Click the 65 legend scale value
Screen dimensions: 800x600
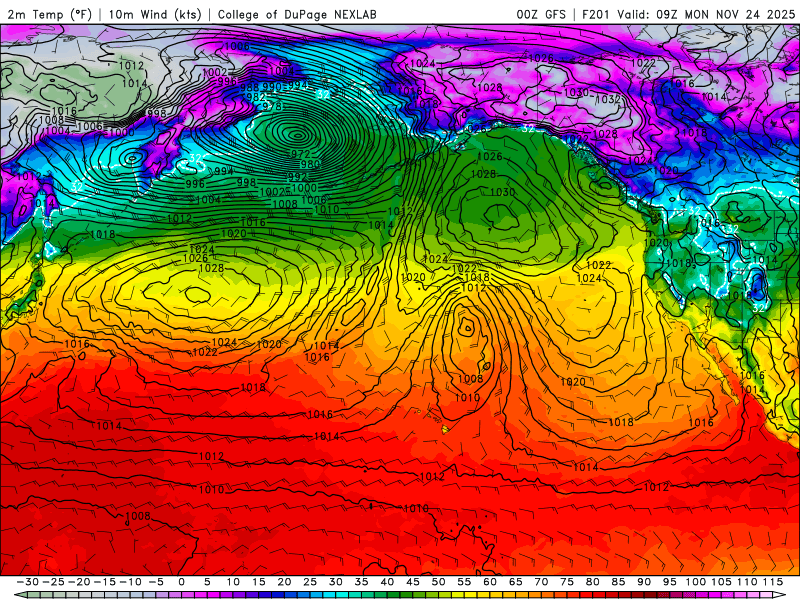click(515, 582)
